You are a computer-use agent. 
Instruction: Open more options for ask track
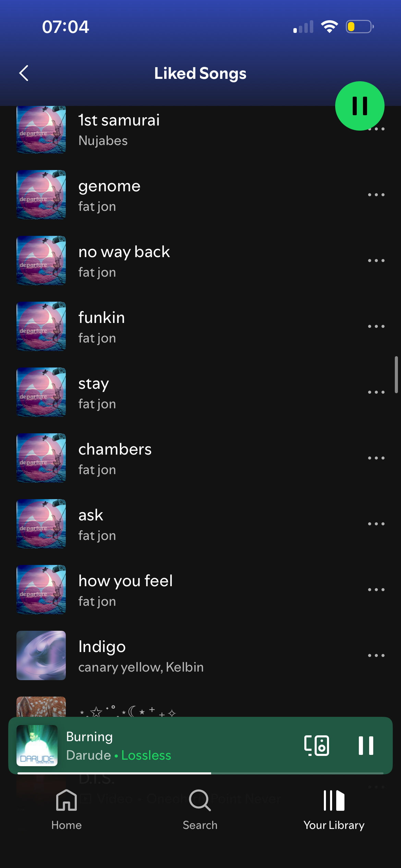(376, 524)
